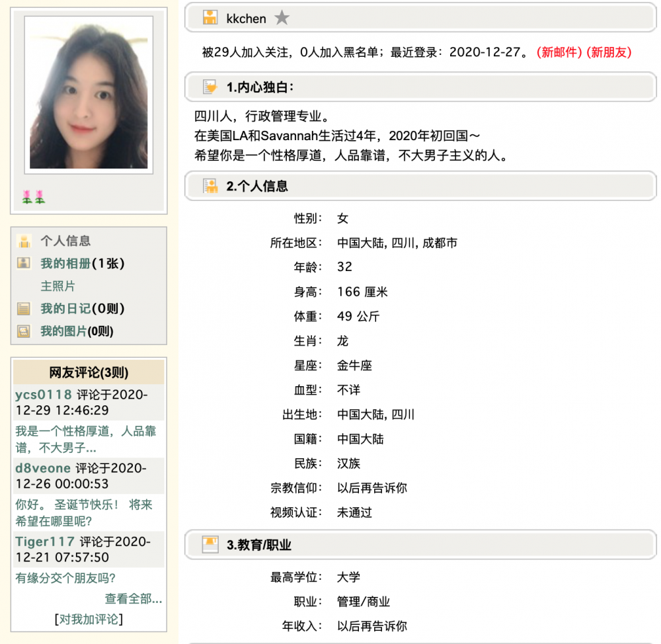Click the picture icon beside 我的图片
The height and width of the screenshot is (644, 661).
click(x=24, y=331)
